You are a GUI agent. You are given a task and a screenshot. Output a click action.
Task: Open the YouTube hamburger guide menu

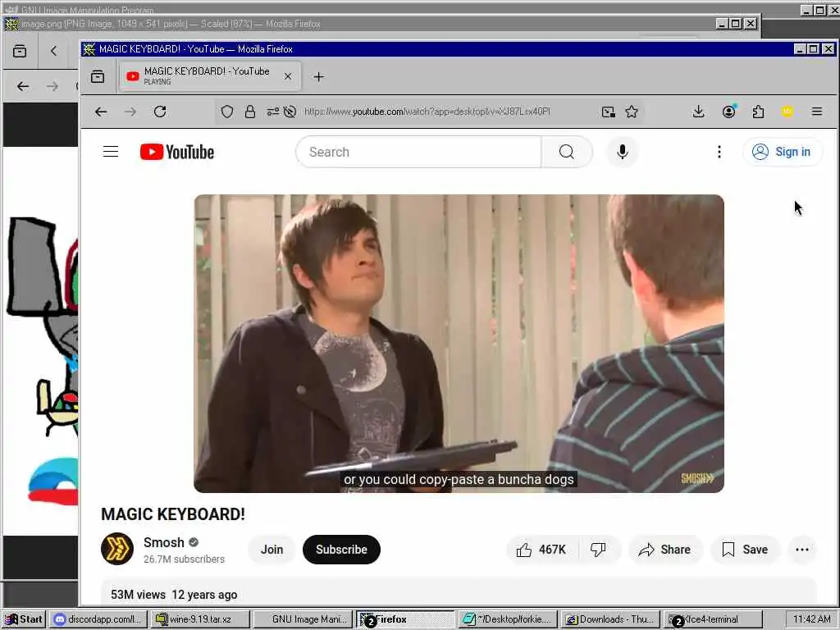click(x=111, y=152)
